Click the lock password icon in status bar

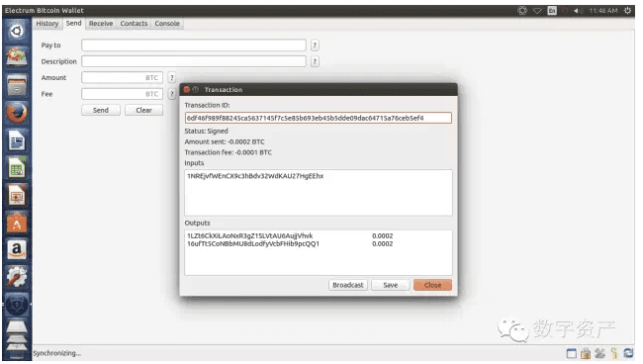pyautogui.click(x=586, y=353)
